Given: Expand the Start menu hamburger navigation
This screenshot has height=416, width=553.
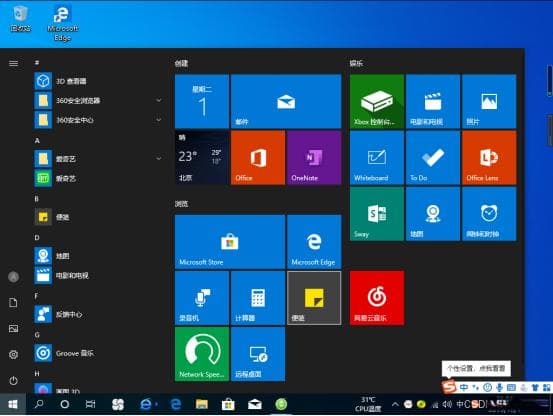Looking at the screenshot, I should point(13,63).
